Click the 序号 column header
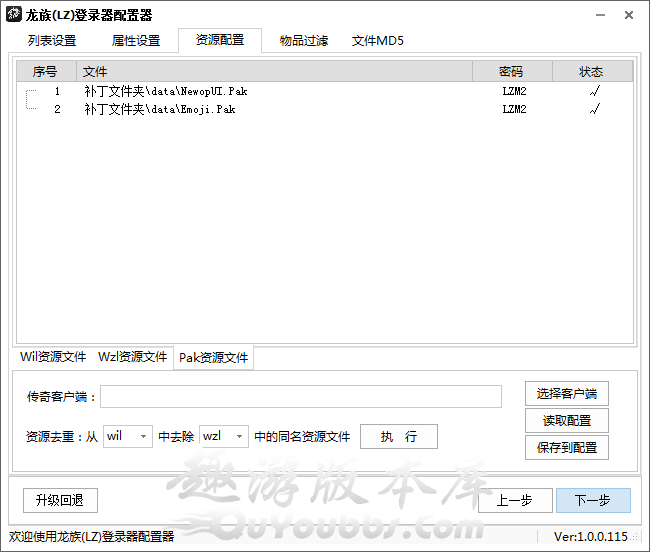 pos(45,72)
